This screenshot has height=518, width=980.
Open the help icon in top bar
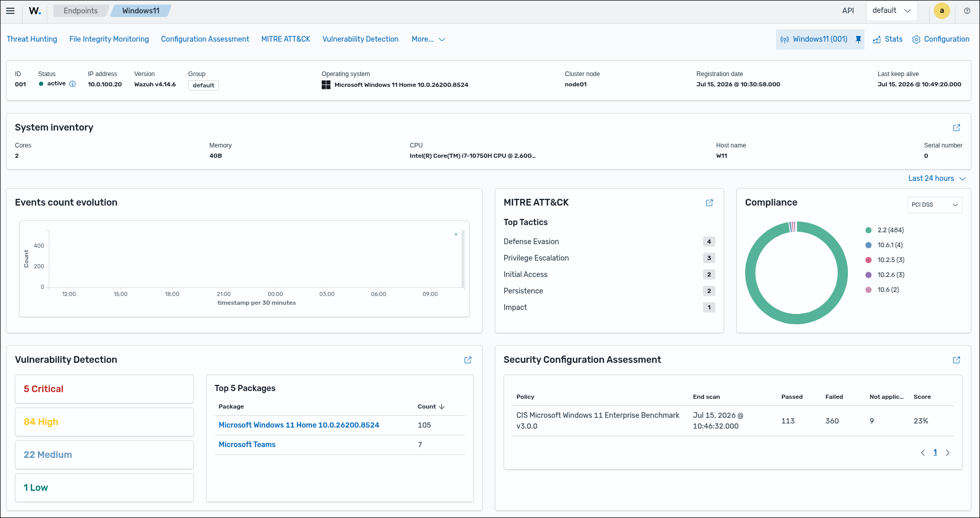[x=967, y=11]
